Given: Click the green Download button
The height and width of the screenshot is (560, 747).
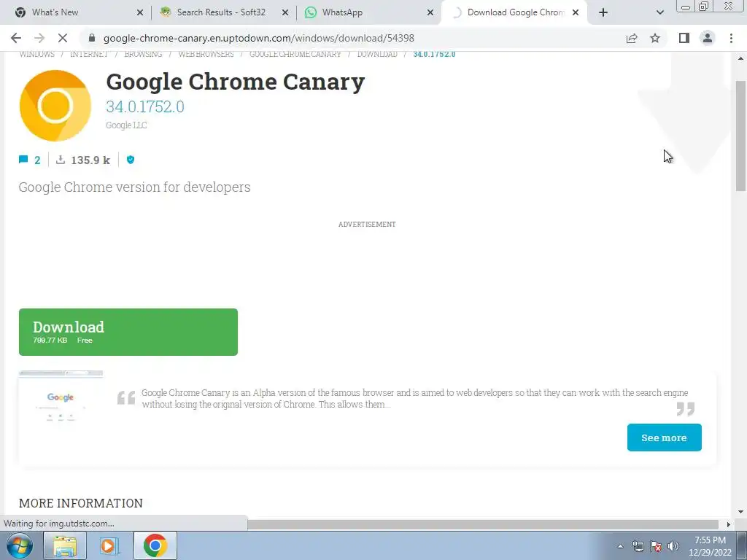Looking at the screenshot, I should point(128,332).
